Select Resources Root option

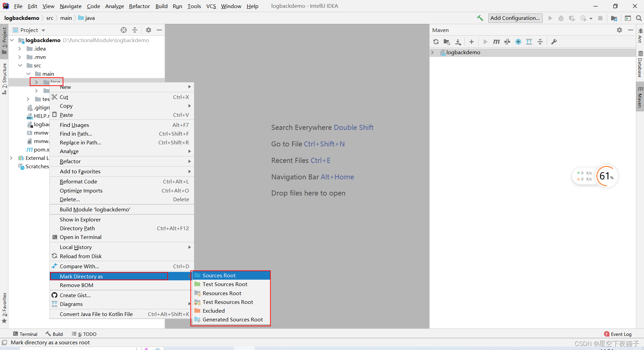pos(231,293)
